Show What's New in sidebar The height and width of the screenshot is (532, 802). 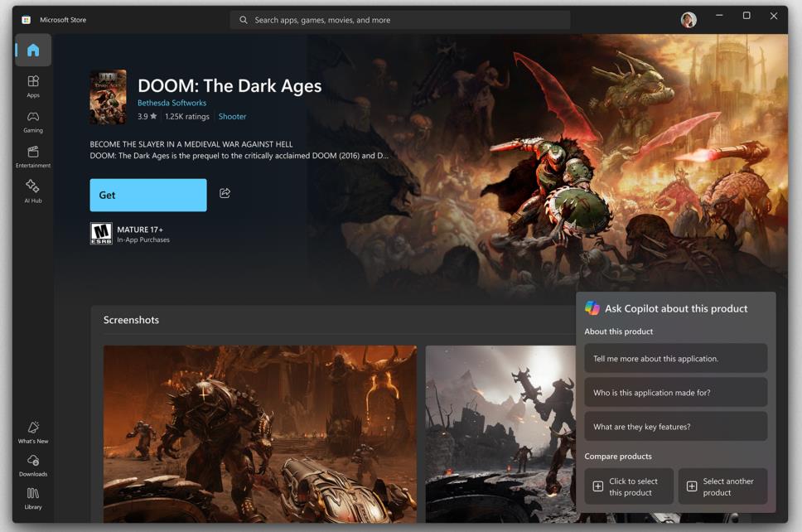(x=33, y=433)
